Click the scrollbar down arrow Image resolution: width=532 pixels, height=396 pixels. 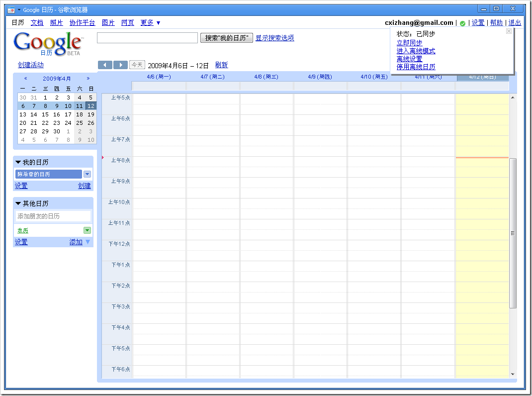(x=513, y=374)
